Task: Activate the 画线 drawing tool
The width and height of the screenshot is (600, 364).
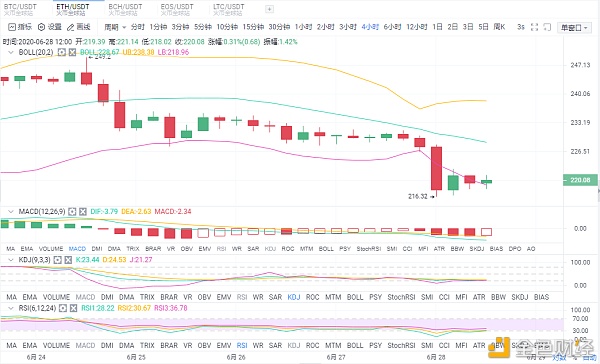Action: tap(79, 27)
